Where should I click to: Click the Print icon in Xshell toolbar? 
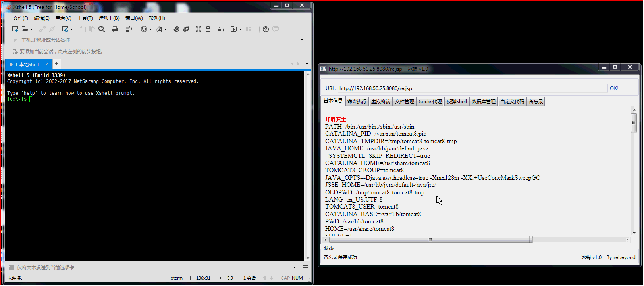click(115, 29)
